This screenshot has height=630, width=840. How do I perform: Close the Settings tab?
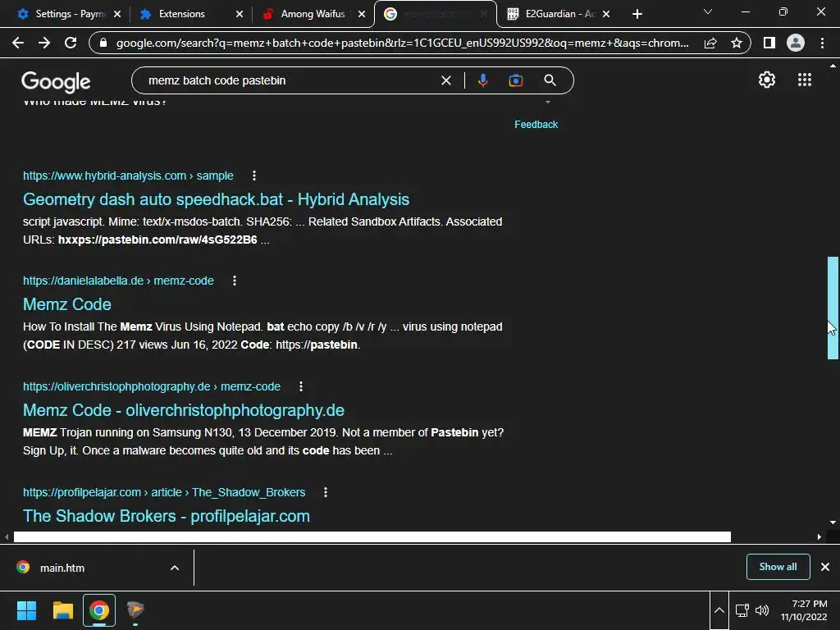click(117, 14)
